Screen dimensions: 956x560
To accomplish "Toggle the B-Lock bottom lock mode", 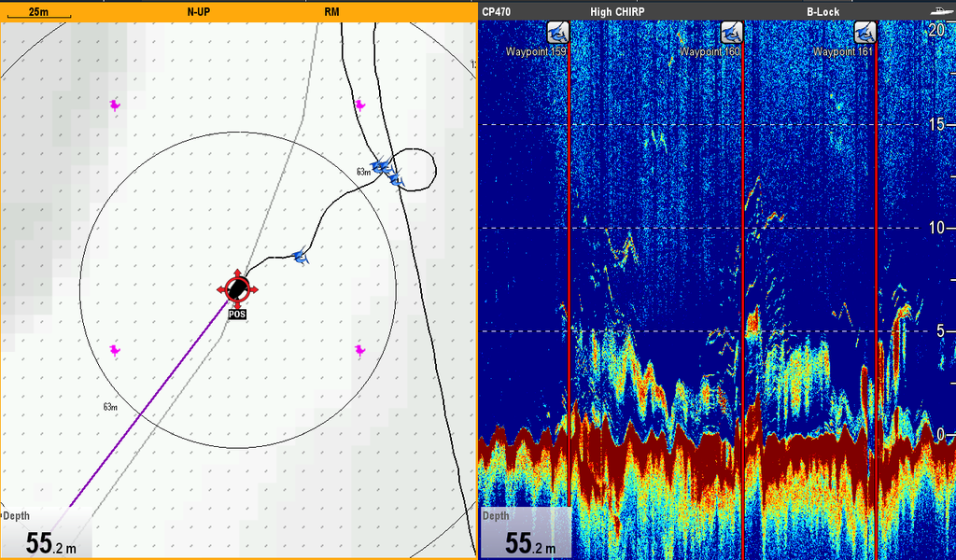I will [x=822, y=11].
